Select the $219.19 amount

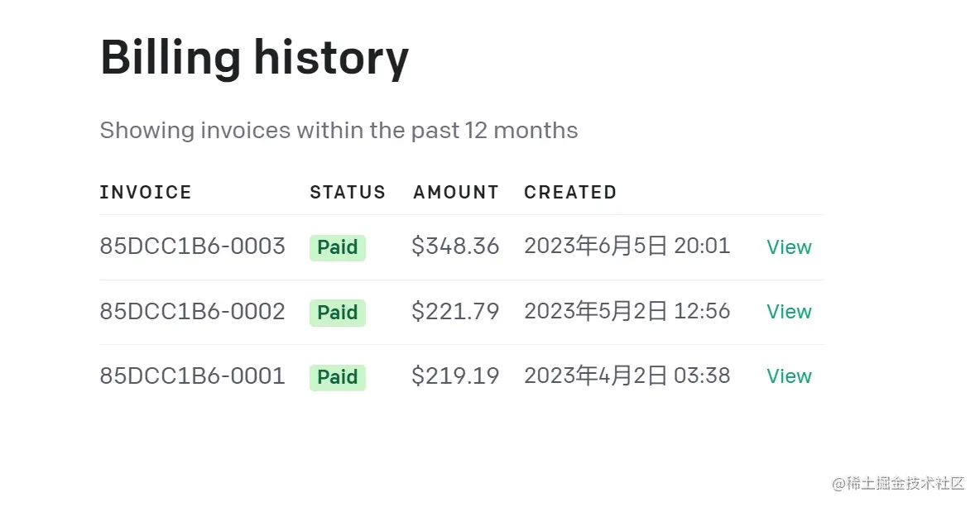point(455,376)
